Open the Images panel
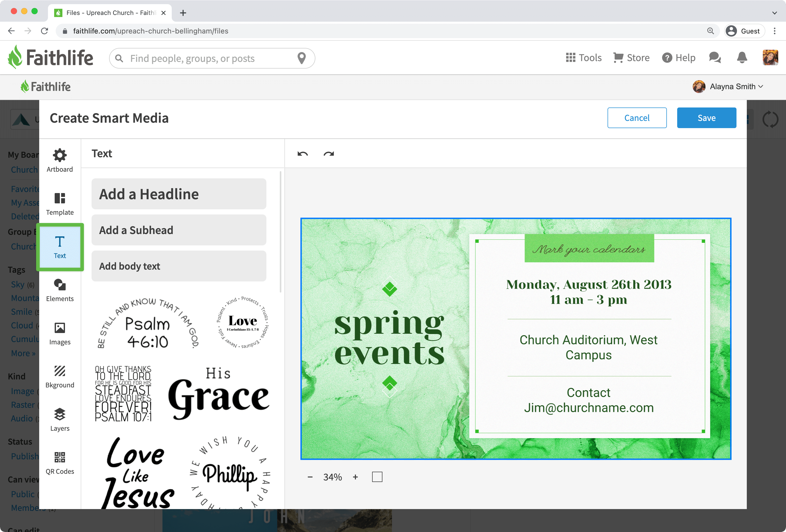 point(60,334)
